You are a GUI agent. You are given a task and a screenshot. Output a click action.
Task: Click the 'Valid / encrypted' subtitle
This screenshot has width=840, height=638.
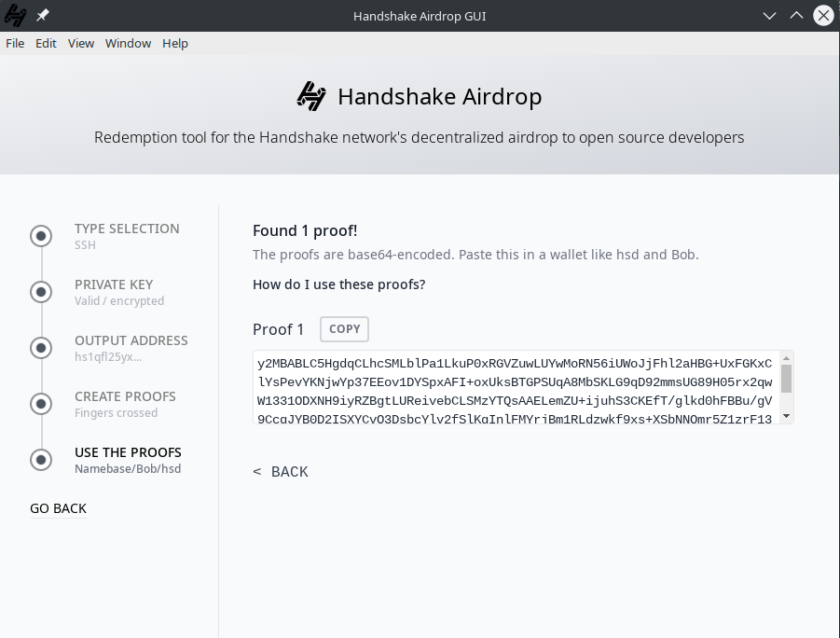click(119, 300)
